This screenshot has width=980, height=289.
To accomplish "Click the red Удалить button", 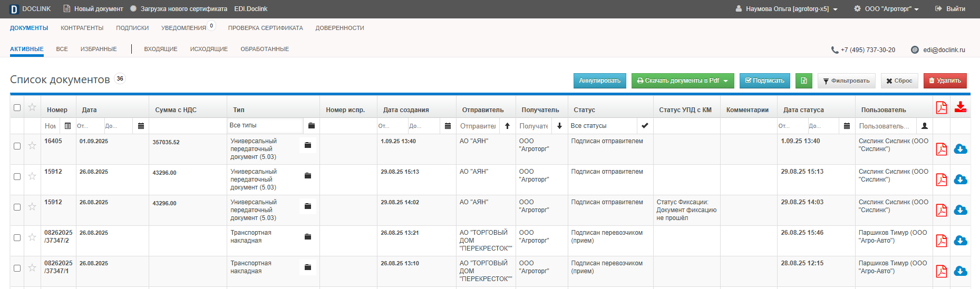I will point(945,81).
